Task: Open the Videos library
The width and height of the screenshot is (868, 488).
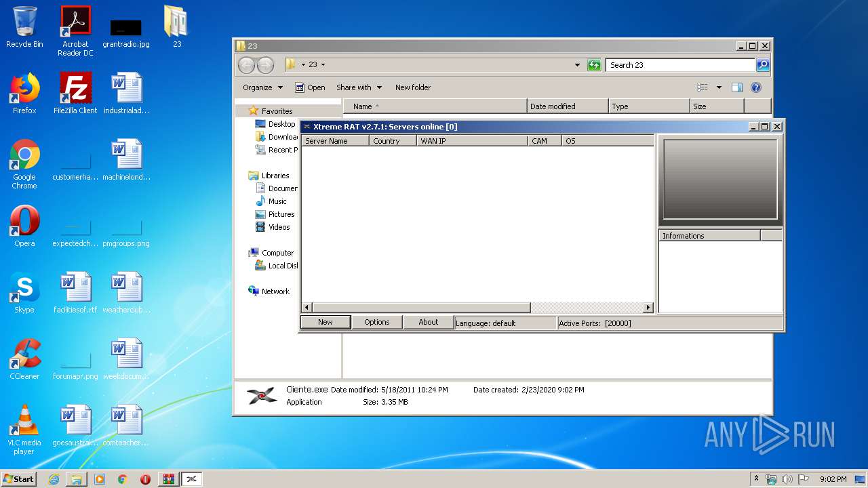Action: click(x=273, y=227)
